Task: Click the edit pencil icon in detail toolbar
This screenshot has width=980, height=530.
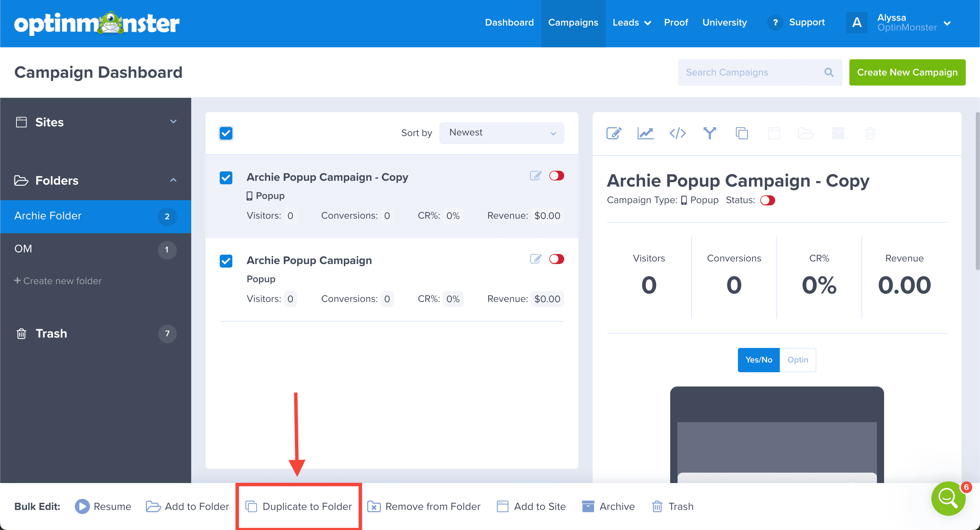Action: (x=614, y=133)
